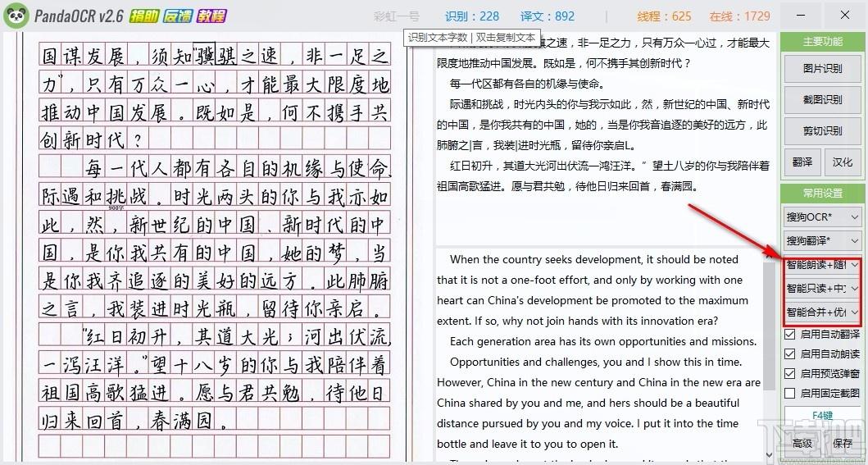The image size is (868, 465).
Task: Click the 汉化 button
Action: coord(843,162)
